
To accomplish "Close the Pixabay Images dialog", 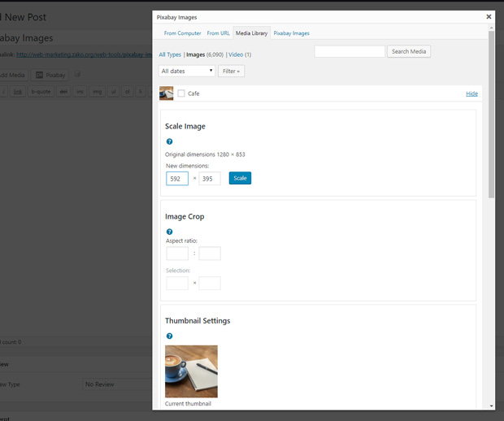I will pyautogui.click(x=489, y=17).
